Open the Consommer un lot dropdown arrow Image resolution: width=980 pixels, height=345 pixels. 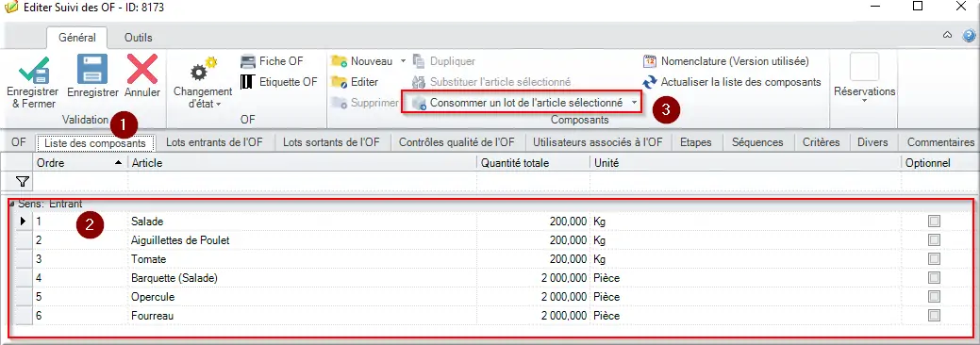[634, 103]
